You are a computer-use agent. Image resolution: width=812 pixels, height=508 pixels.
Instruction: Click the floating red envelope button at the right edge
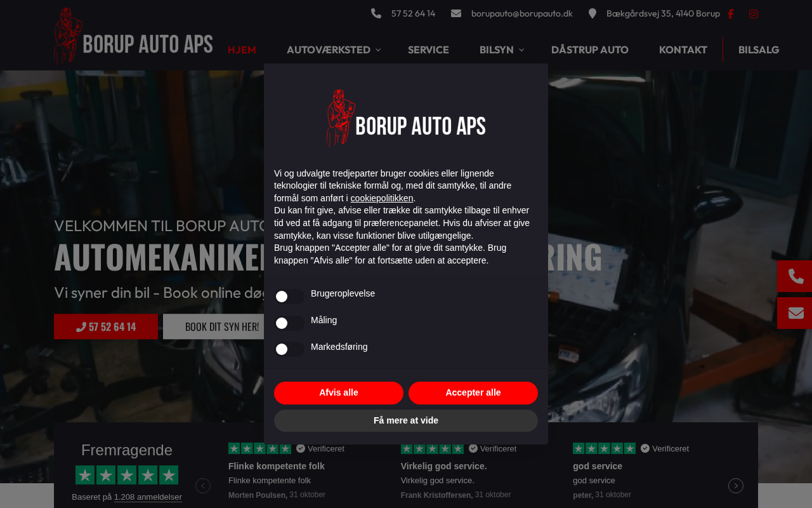(x=795, y=313)
